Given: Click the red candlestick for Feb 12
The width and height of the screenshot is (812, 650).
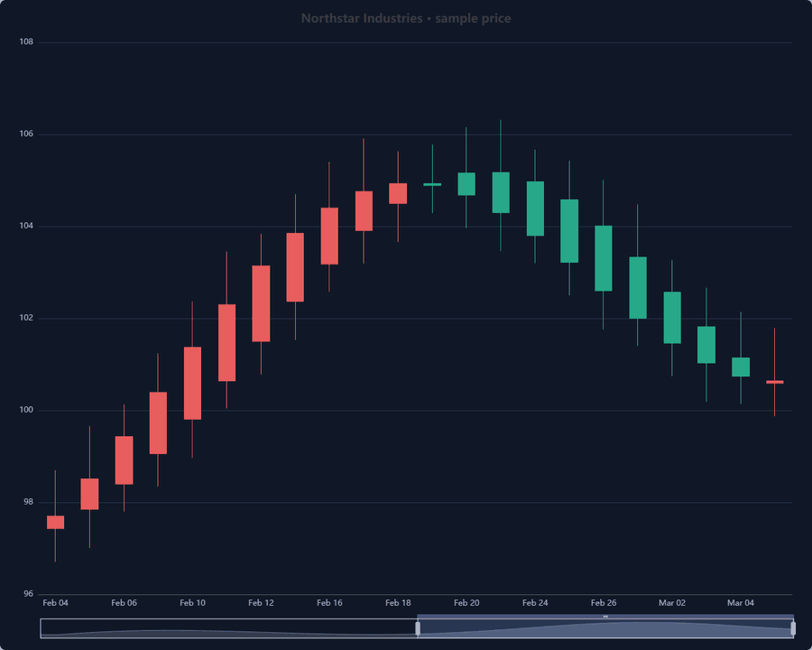Looking at the screenshot, I should (x=261, y=303).
